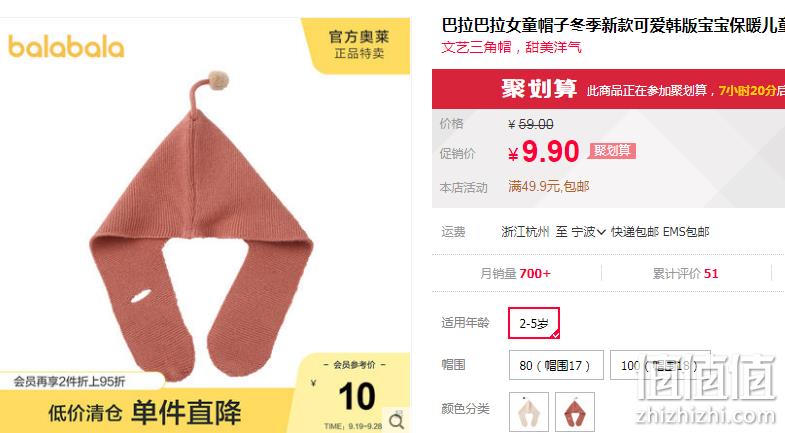Select the 2-5岁 age option
The height and width of the screenshot is (433, 785).
(534, 323)
